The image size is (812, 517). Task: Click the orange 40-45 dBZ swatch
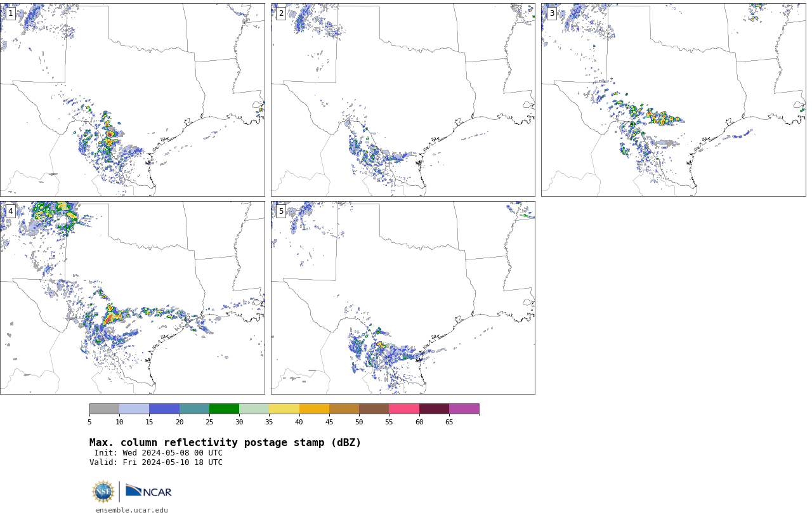314,409
